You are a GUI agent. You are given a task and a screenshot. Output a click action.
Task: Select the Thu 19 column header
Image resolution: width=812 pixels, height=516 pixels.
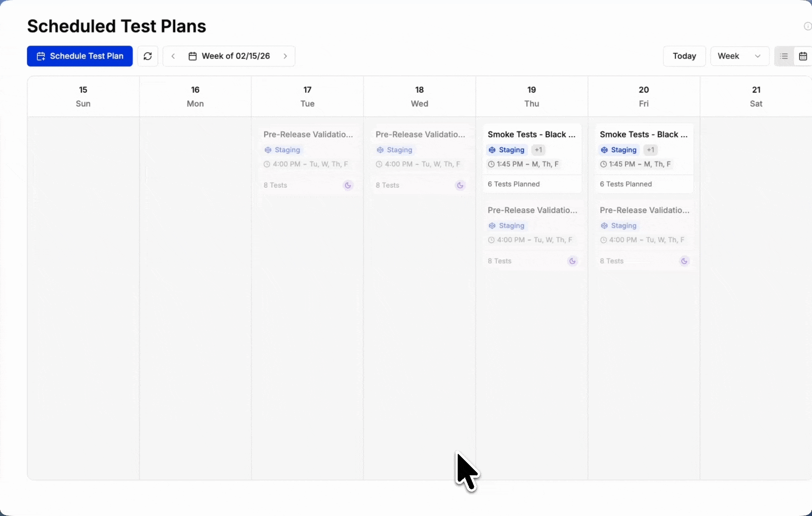pyautogui.click(x=531, y=96)
